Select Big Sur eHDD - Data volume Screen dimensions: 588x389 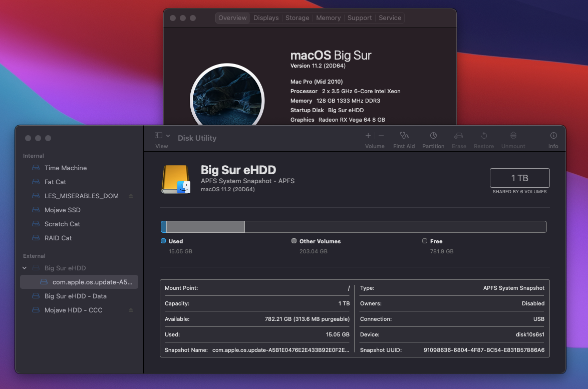click(x=79, y=296)
